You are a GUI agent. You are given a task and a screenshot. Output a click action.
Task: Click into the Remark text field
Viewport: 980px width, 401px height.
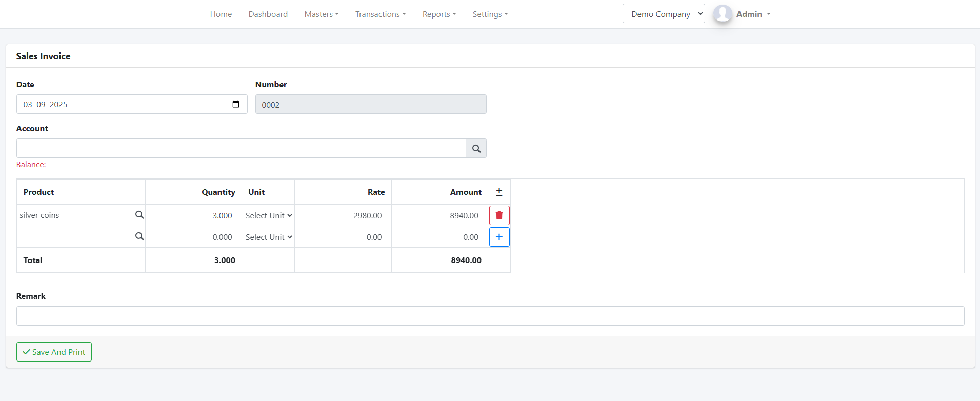[490, 316]
